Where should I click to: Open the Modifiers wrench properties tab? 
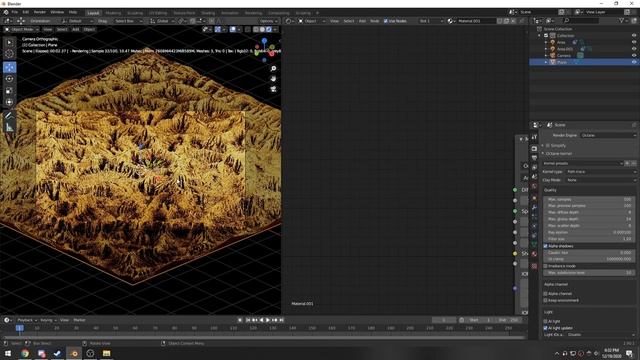tap(534, 207)
